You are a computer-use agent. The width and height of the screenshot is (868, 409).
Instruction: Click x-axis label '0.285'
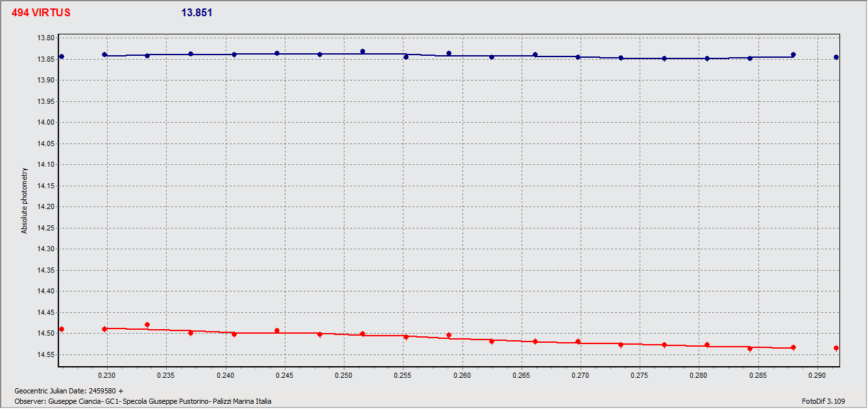[758, 375]
